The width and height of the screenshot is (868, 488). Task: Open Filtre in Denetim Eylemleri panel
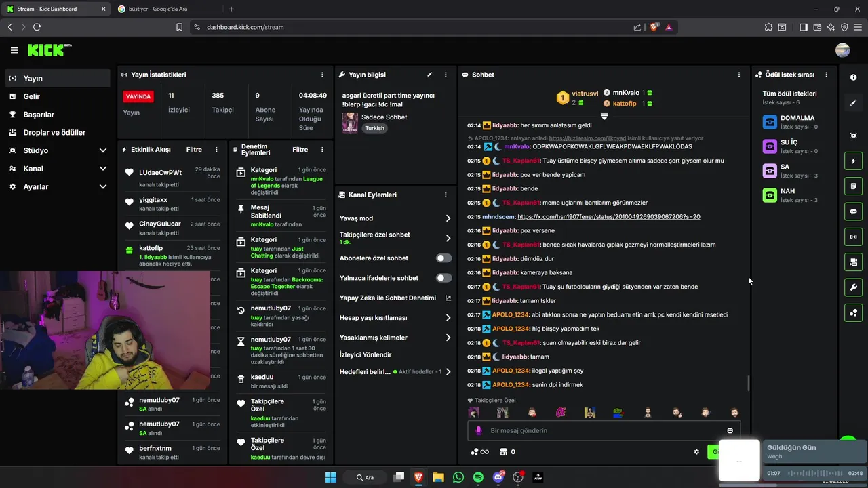click(x=300, y=150)
